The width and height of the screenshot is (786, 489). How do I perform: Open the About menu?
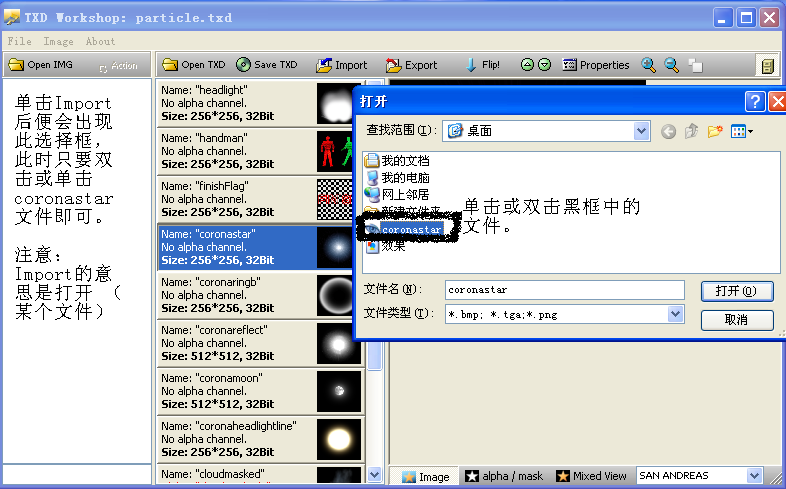click(100, 41)
